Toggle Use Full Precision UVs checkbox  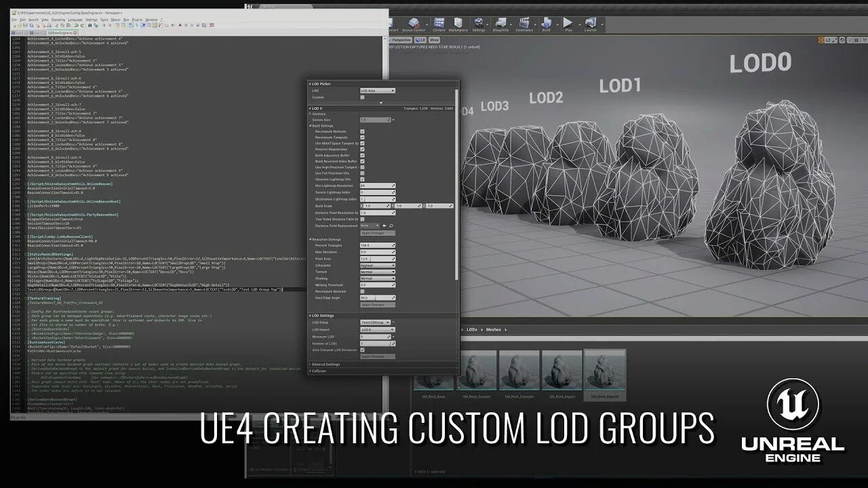coord(362,174)
